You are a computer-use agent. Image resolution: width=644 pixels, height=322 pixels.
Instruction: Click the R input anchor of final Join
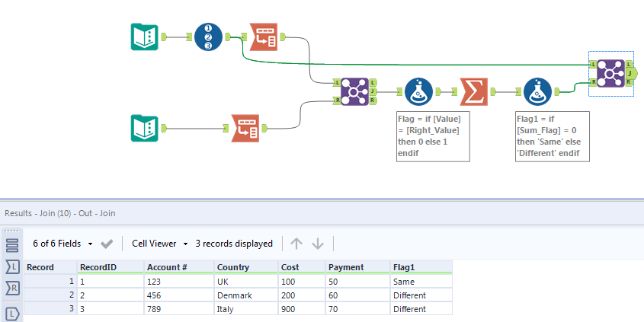click(592, 82)
